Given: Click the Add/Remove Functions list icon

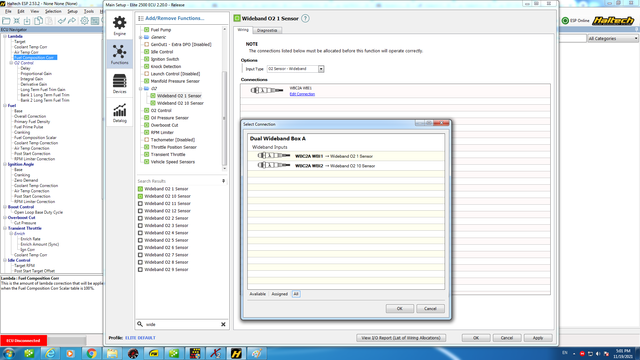Looking at the screenshot, I should pyautogui.click(x=141, y=18).
